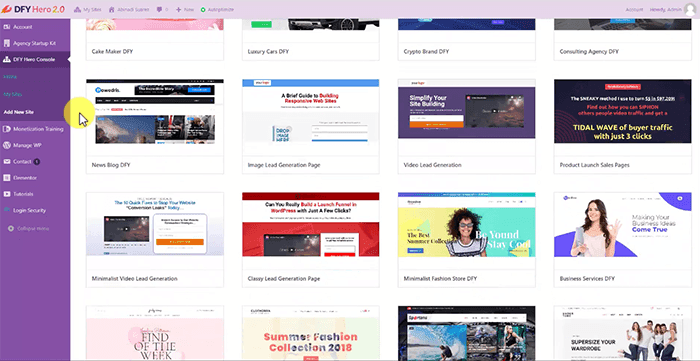The height and width of the screenshot is (361, 700).
Task: Open the Contact envelope icon
Action: click(x=7, y=162)
